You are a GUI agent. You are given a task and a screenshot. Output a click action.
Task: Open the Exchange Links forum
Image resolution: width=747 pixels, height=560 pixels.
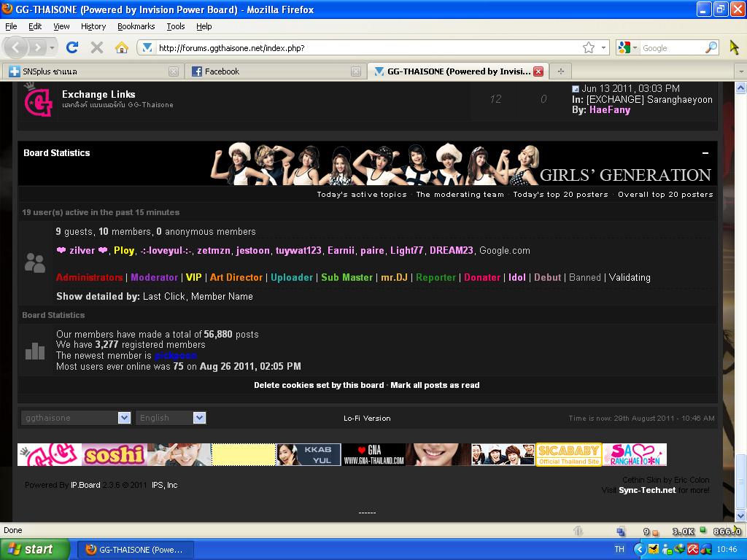98,94
